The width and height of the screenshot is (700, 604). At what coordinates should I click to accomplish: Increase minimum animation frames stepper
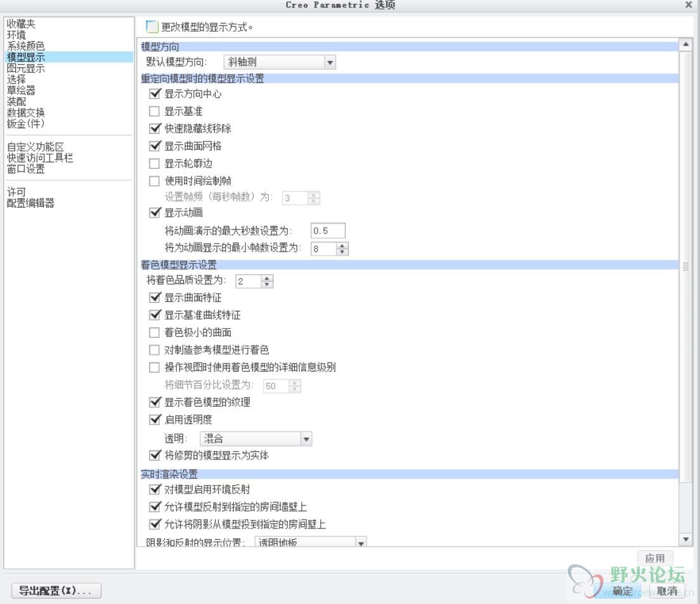pyautogui.click(x=342, y=246)
